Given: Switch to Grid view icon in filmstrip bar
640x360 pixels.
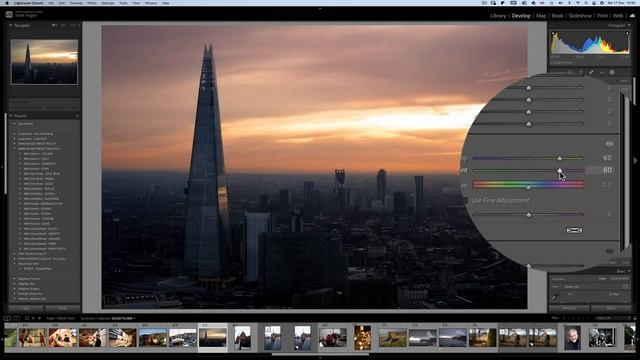Looking at the screenshot, I should click(27, 318).
